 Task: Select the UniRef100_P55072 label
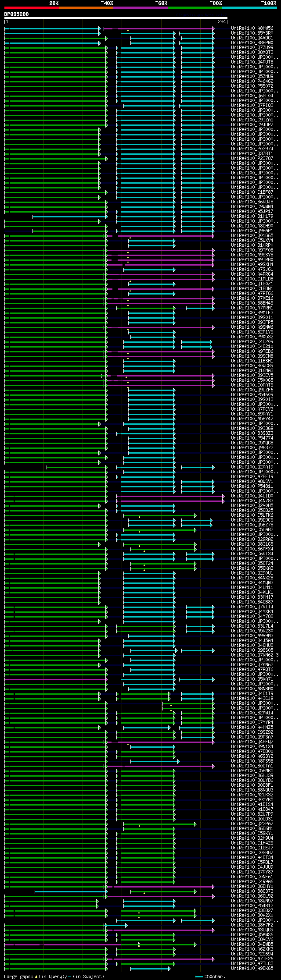[252, 86]
